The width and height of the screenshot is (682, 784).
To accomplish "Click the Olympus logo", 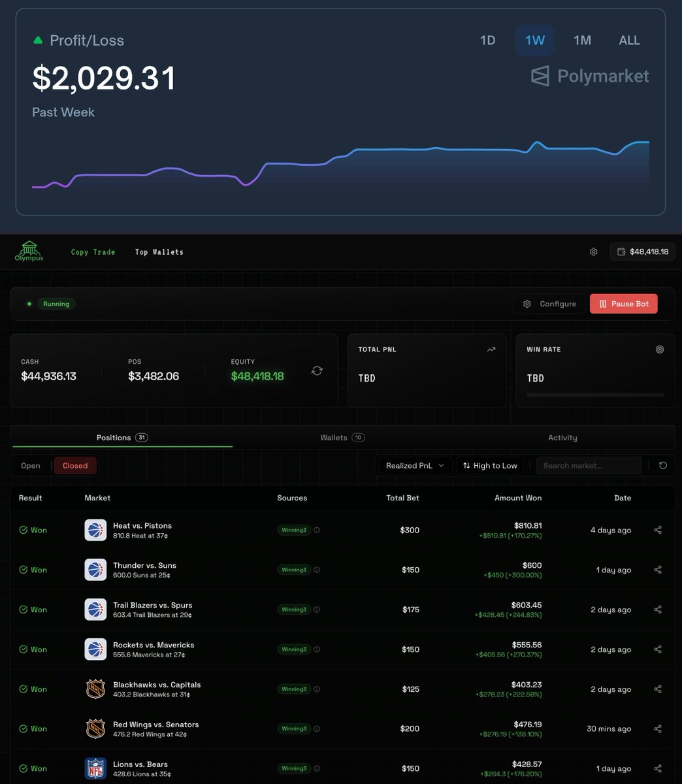I will point(29,251).
